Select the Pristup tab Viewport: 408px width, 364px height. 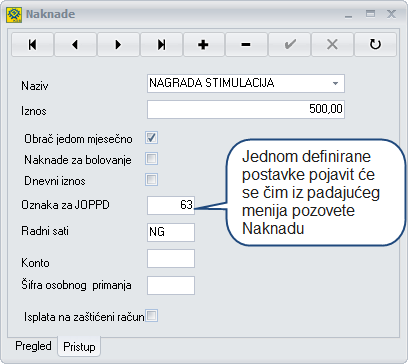click(x=79, y=347)
